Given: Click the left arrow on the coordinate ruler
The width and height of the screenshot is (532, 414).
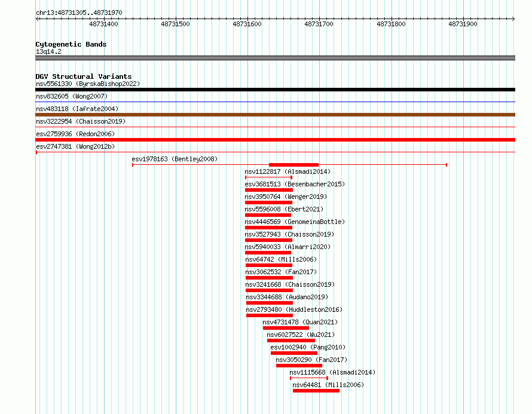Looking at the screenshot, I should [x=37, y=19].
